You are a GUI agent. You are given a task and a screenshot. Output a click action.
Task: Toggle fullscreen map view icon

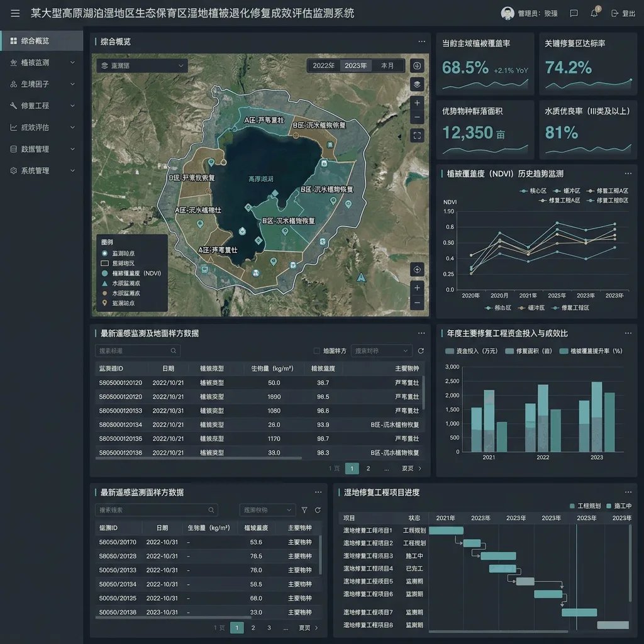(x=417, y=136)
